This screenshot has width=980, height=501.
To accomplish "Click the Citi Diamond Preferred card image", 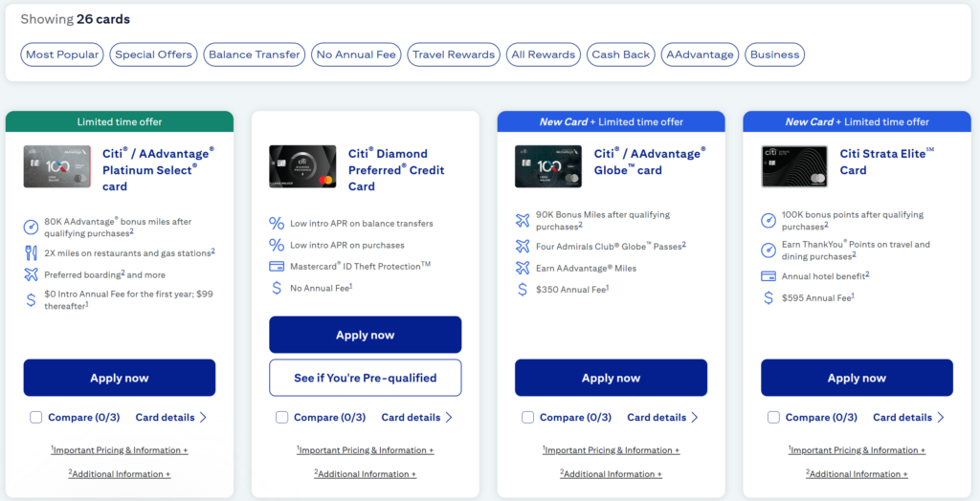I will [302, 166].
